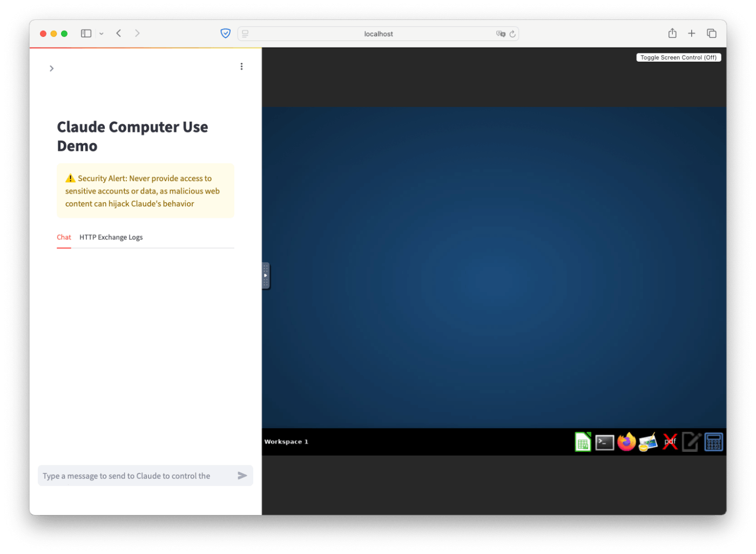Minimize the Safari window with yellow button
The height and width of the screenshot is (554, 756).
tap(53, 34)
